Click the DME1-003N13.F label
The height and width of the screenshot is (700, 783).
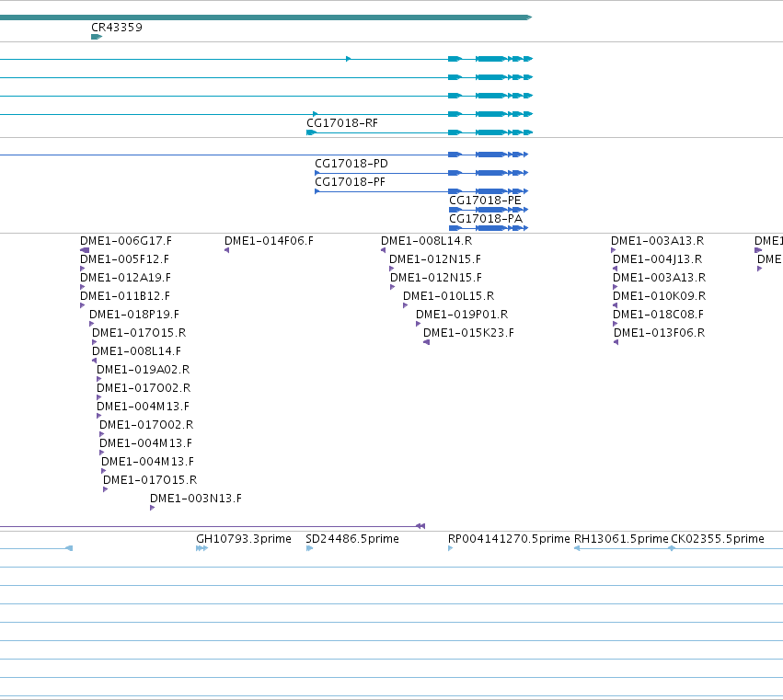(x=196, y=499)
